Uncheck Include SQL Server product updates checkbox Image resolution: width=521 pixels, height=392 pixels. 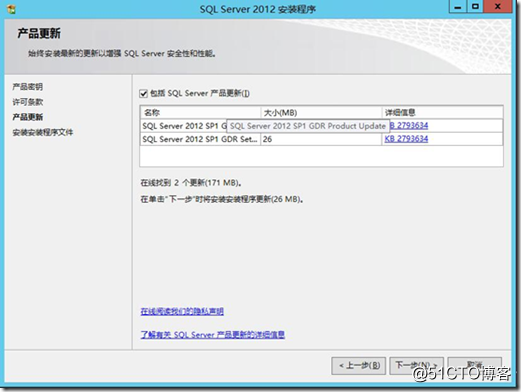(x=144, y=94)
